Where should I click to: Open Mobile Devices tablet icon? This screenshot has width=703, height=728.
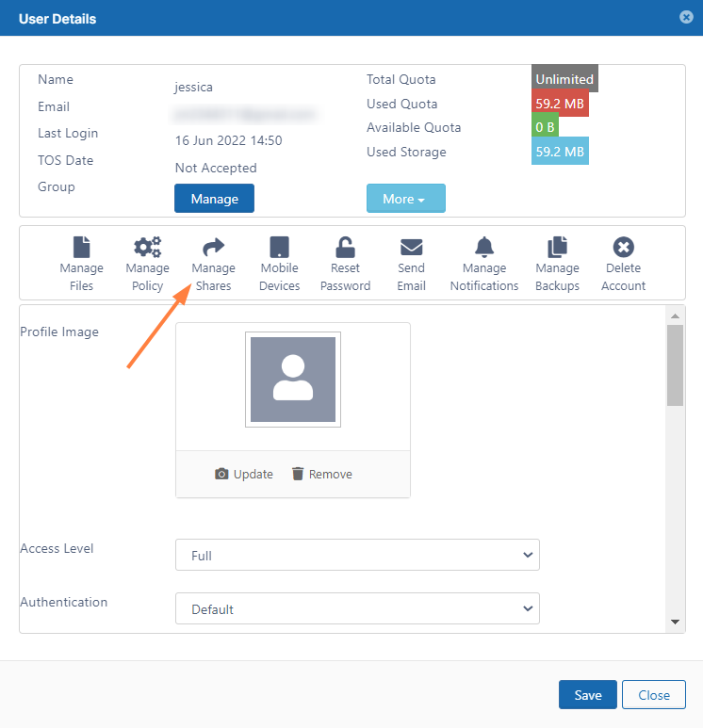(279, 248)
